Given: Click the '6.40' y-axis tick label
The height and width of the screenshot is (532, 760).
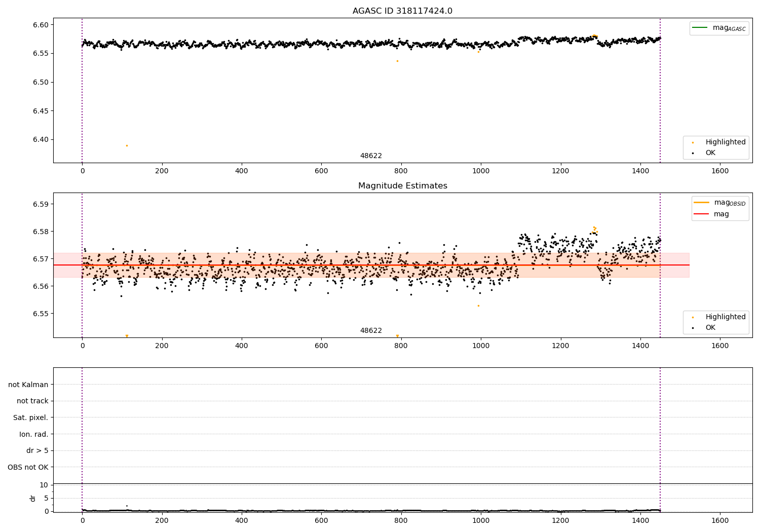Looking at the screenshot, I should click(x=41, y=140).
